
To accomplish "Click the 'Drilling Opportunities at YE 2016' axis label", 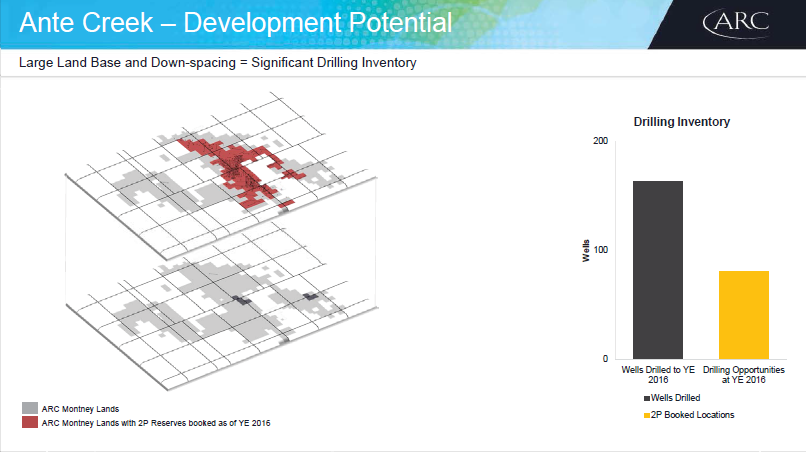I will pyautogui.click(x=744, y=375).
